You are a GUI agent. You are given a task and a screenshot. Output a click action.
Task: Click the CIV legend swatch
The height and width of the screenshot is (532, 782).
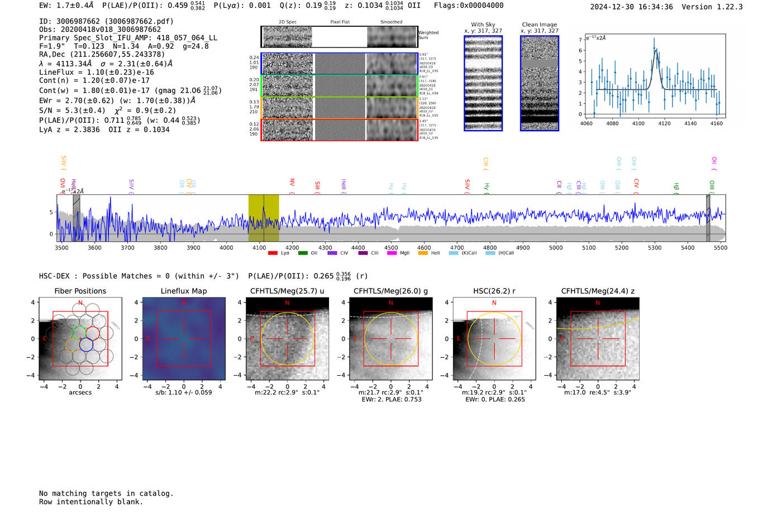[332, 253]
